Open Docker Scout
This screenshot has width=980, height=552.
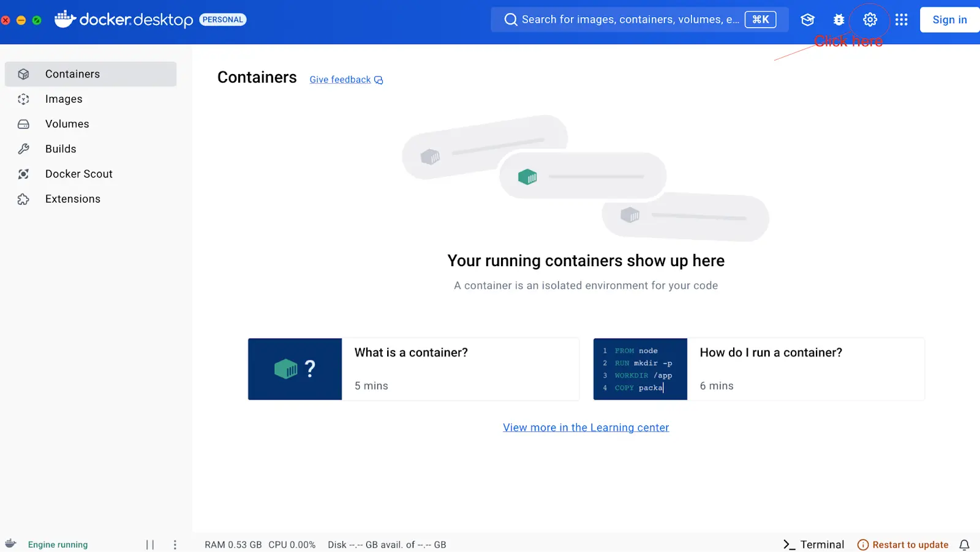[x=78, y=173]
